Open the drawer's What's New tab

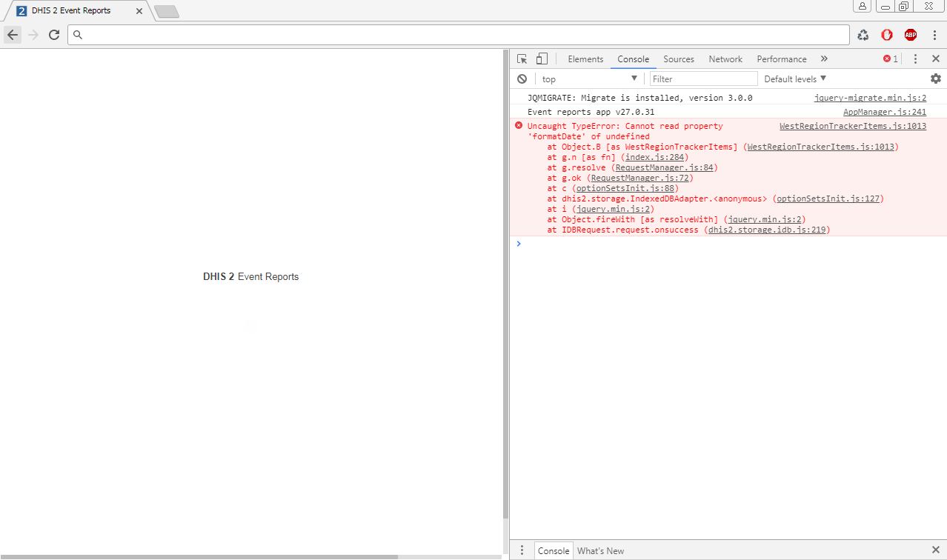(x=600, y=550)
